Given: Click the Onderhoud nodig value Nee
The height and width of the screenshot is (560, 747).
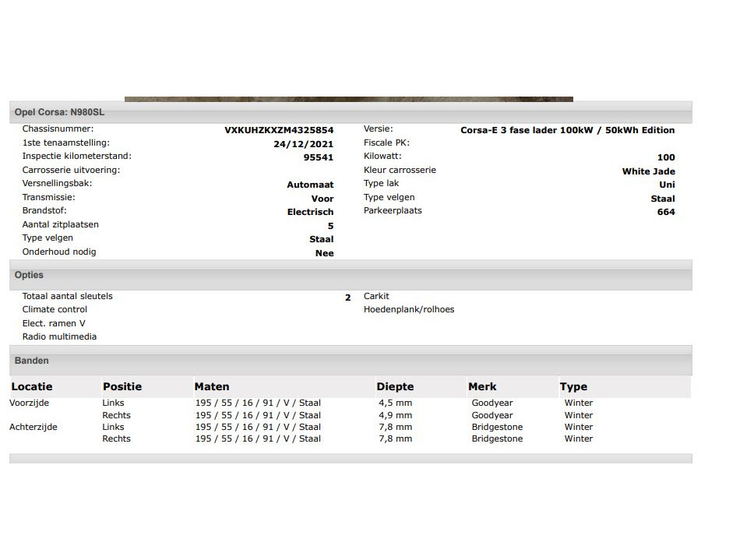Looking at the screenshot, I should (325, 253).
